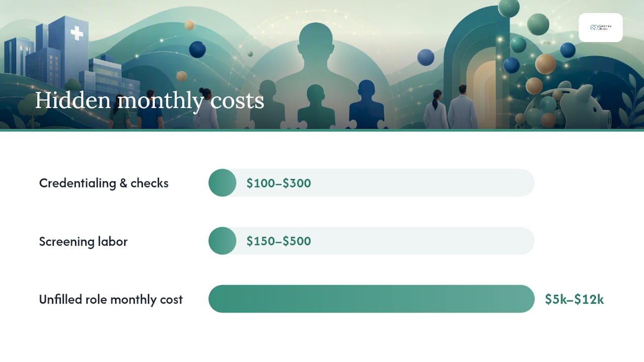Click the green circle on Credentialing bar
Image resolution: width=644 pixels, height=362 pixels.
coord(222,183)
